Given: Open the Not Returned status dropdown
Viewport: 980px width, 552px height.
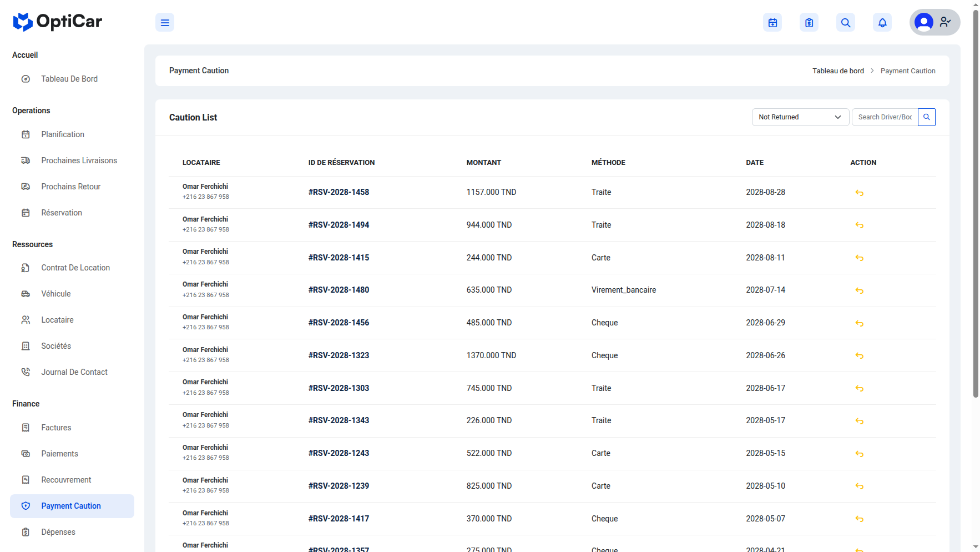Looking at the screenshot, I should tap(800, 117).
